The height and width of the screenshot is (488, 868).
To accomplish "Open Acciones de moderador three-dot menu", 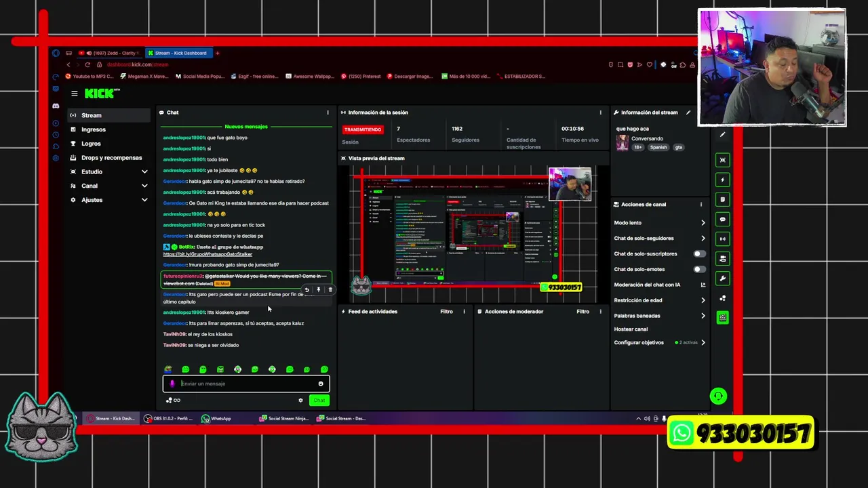I will [600, 312].
